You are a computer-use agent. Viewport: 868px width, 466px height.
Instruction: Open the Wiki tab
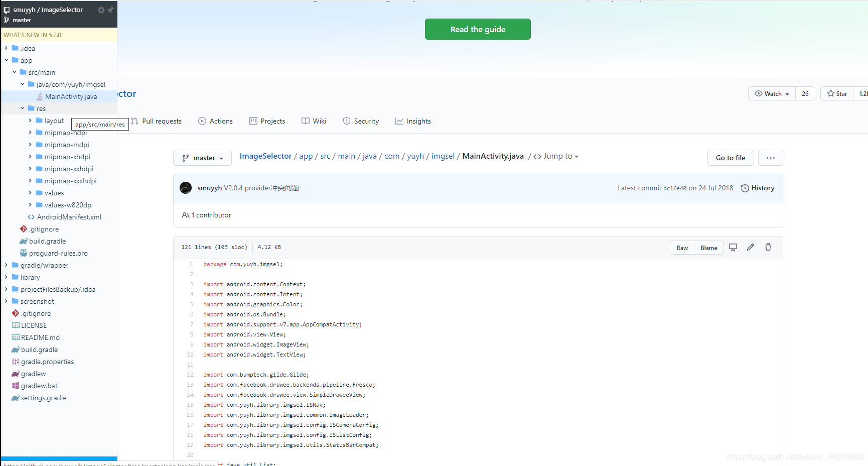(314, 121)
